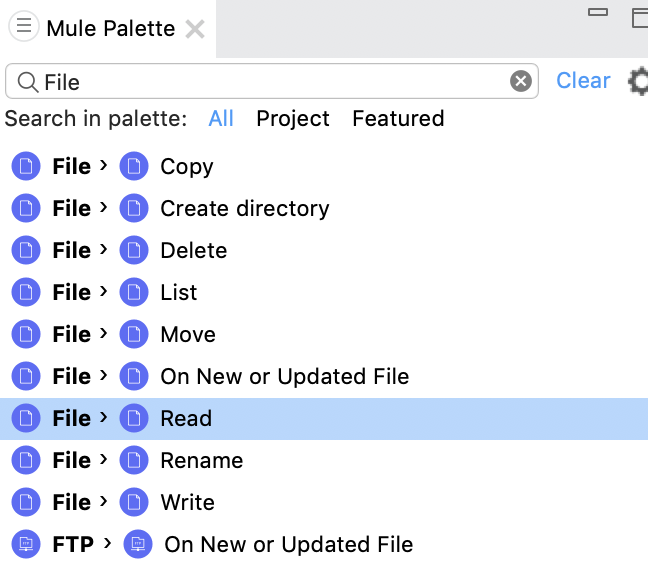Clear search text with the round X icon
Screen dimensions: 648x568
coord(521,81)
